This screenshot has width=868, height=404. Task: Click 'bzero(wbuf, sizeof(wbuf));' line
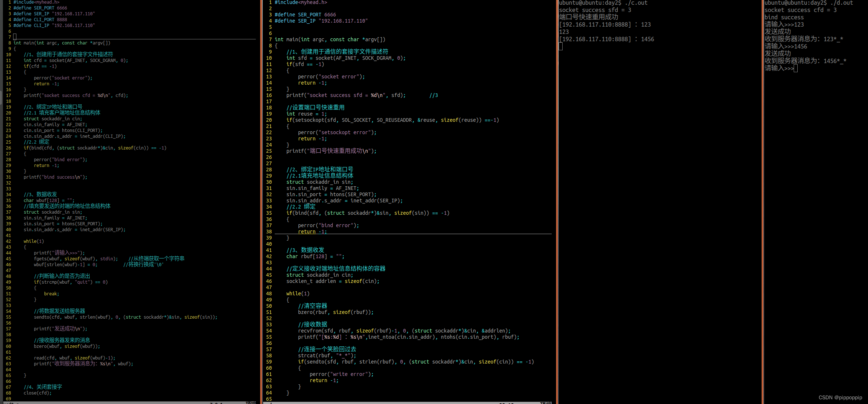pyautogui.click(x=67, y=346)
